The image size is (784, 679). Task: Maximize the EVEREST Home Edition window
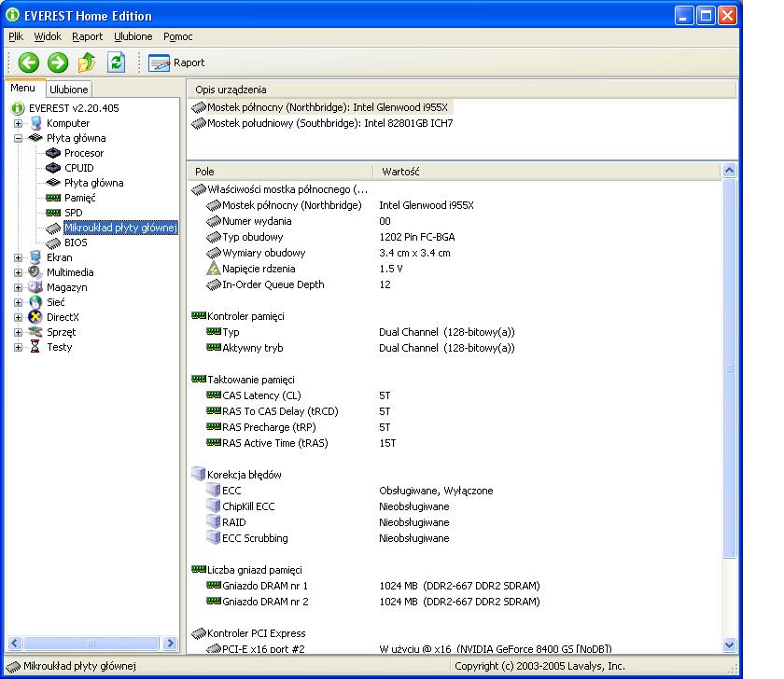[706, 16]
